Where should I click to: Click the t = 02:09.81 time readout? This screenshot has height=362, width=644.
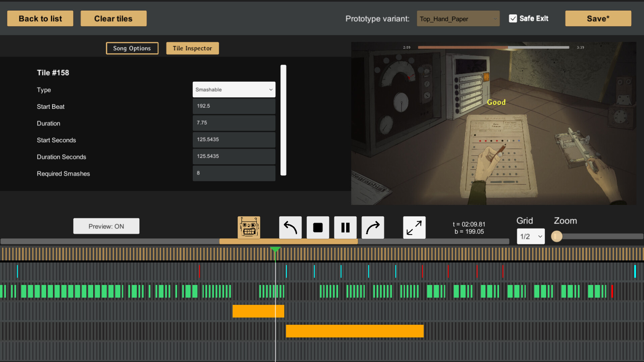pos(469,224)
